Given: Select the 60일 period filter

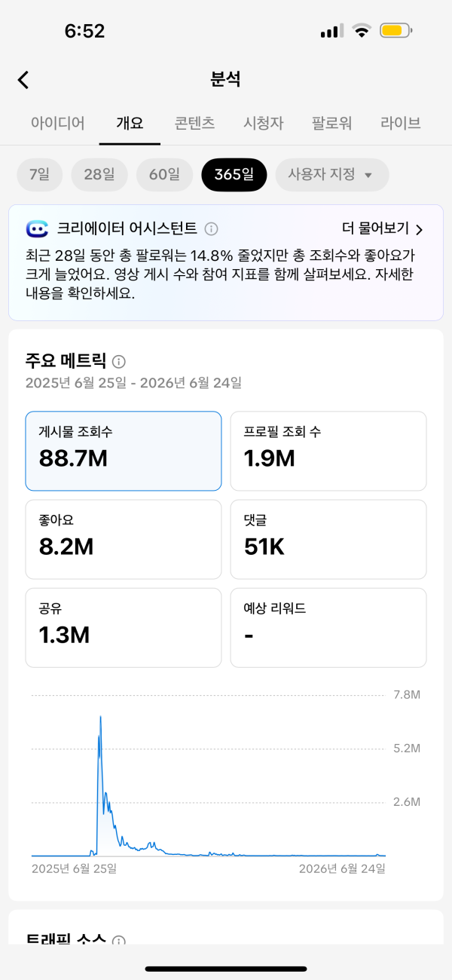Looking at the screenshot, I should [164, 175].
